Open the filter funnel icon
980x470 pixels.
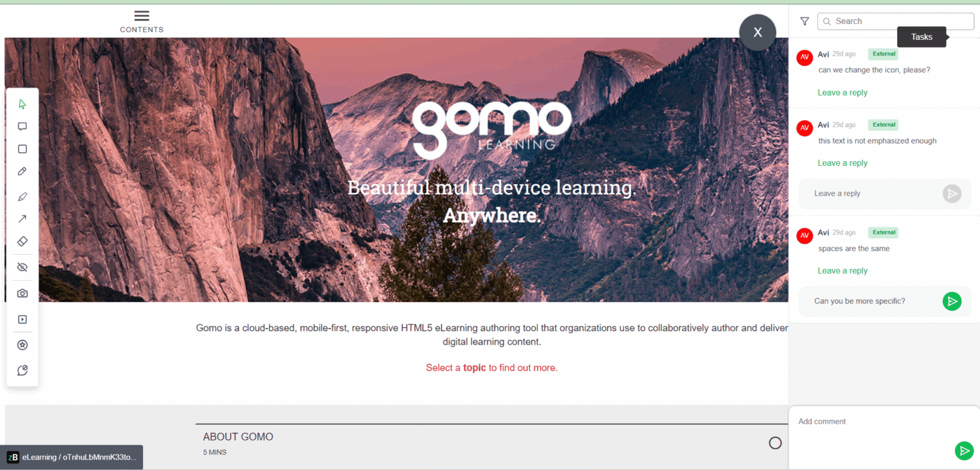pos(804,22)
